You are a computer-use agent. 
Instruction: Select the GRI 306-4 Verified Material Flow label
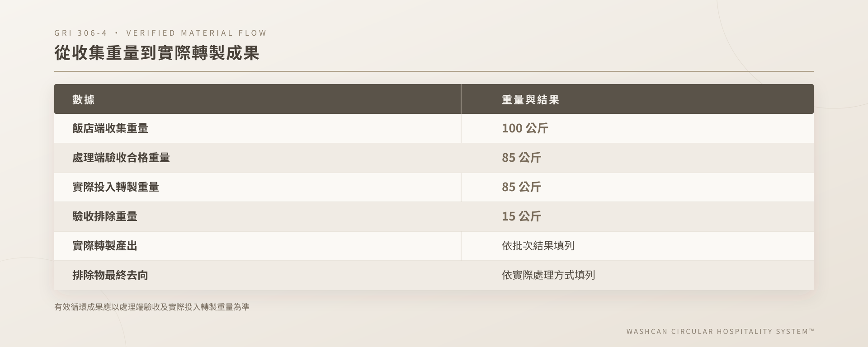160,33
